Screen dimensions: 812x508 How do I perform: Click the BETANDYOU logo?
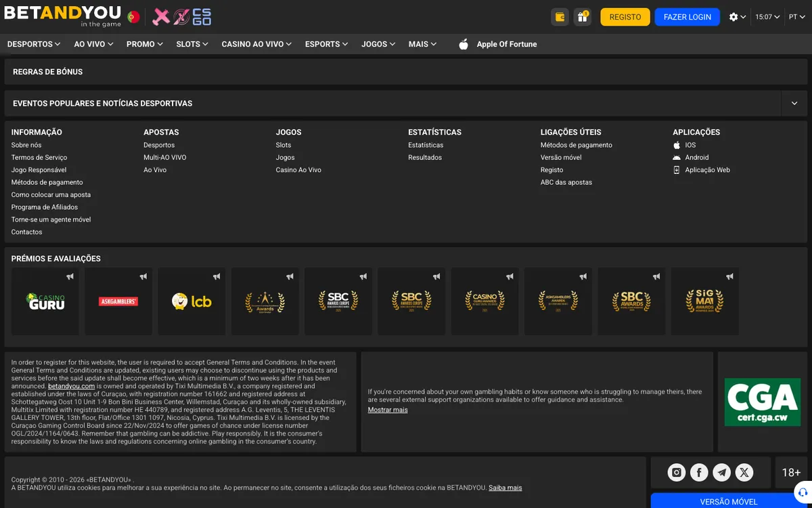click(x=62, y=16)
